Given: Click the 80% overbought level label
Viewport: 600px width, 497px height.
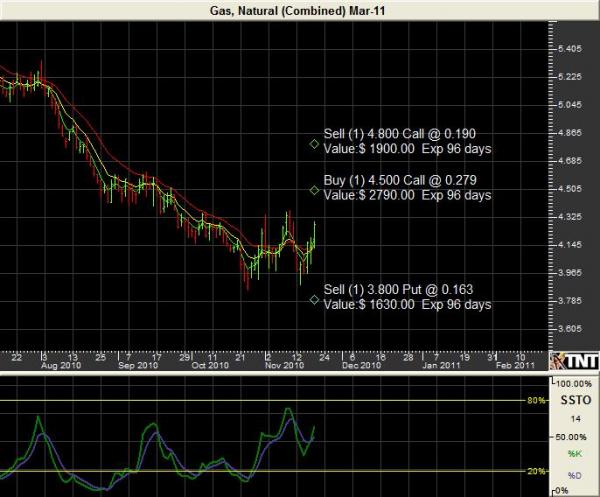Looking at the screenshot, I should coord(536,401).
